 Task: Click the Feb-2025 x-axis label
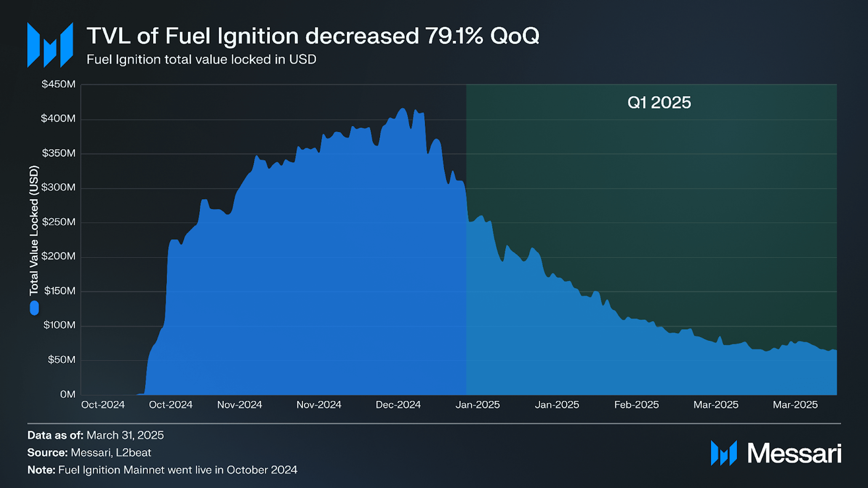click(637, 405)
